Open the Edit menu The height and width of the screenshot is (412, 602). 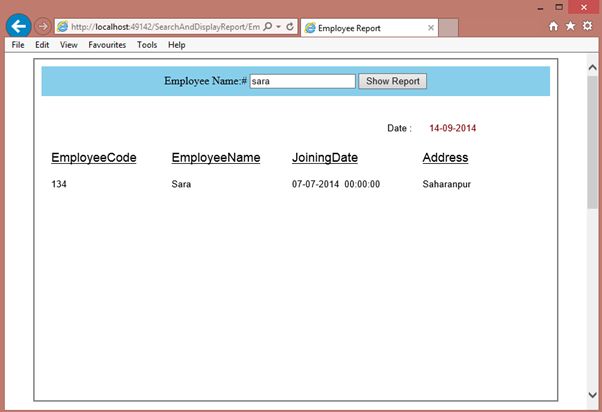tap(42, 45)
